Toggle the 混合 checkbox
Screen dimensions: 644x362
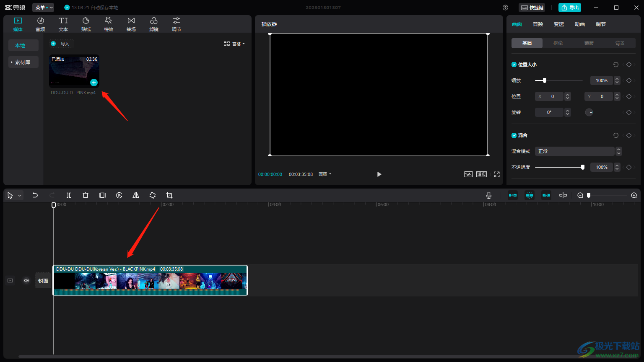click(x=514, y=135)
